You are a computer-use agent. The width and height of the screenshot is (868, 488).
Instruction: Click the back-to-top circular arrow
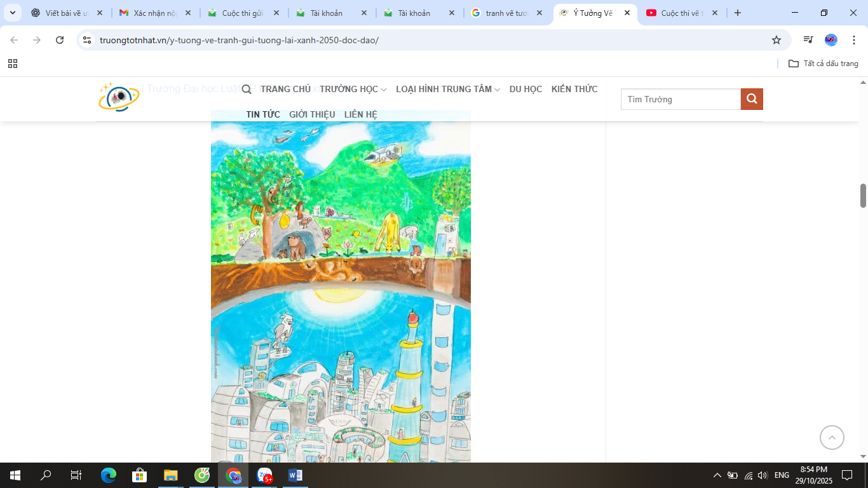click(832, 437)
